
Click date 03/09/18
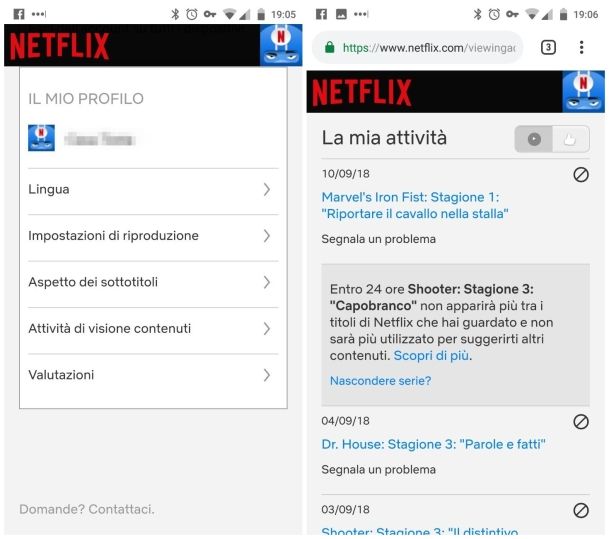point(346,509)
